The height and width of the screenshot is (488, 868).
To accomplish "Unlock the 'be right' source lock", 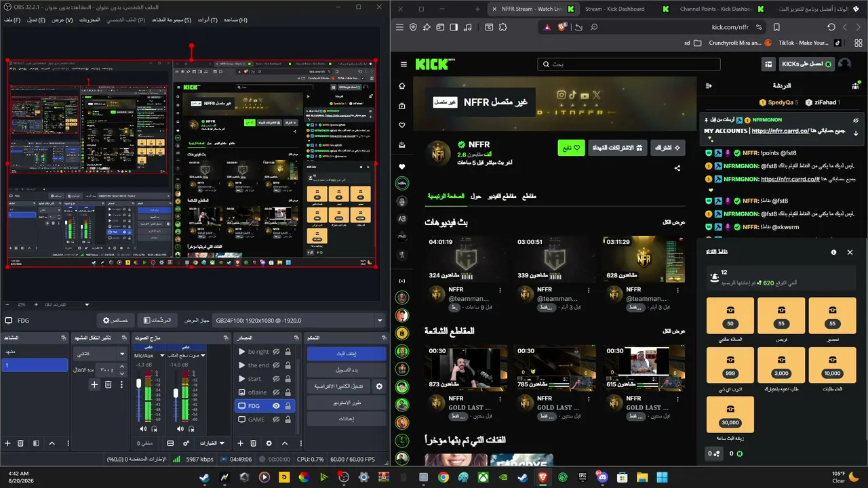I will 288,352.
